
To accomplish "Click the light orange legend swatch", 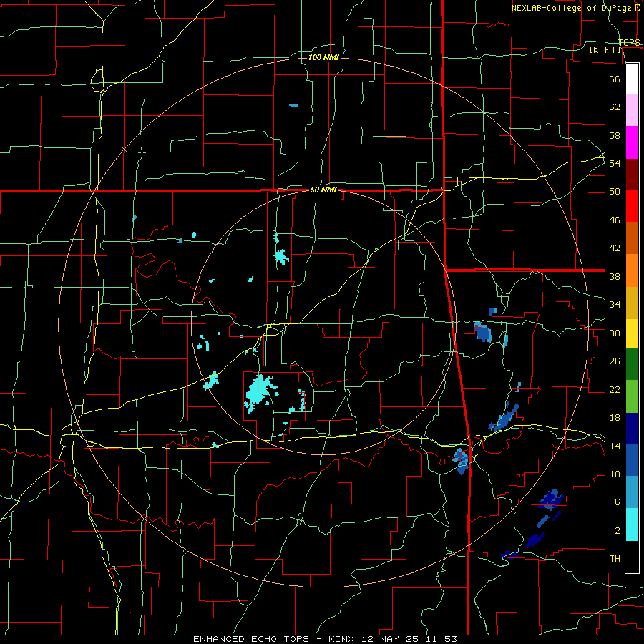I will (x=632, y=270).
